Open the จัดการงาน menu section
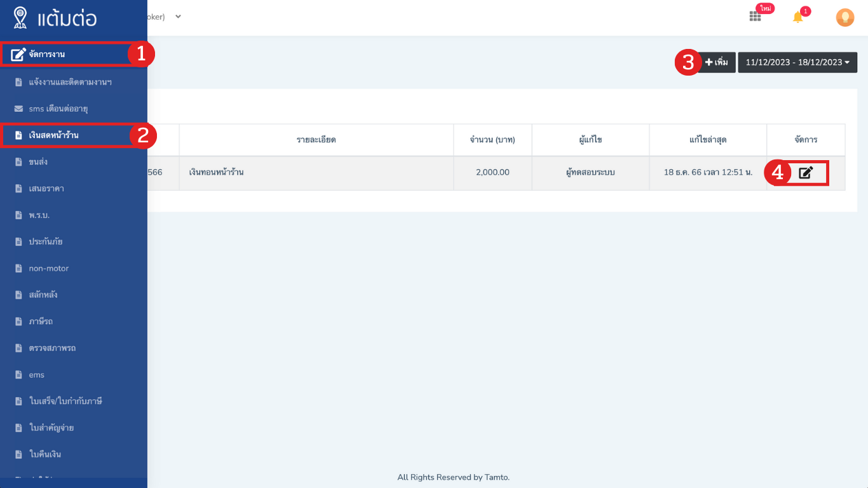868x488 pixels. click(x=74, y=54)
